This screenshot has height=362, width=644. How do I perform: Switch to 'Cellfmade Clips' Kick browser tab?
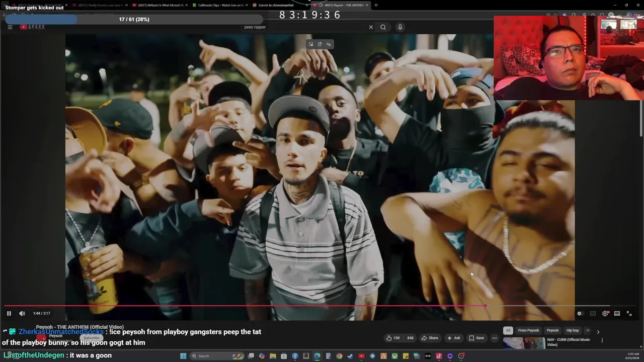[x=219, y=5]
